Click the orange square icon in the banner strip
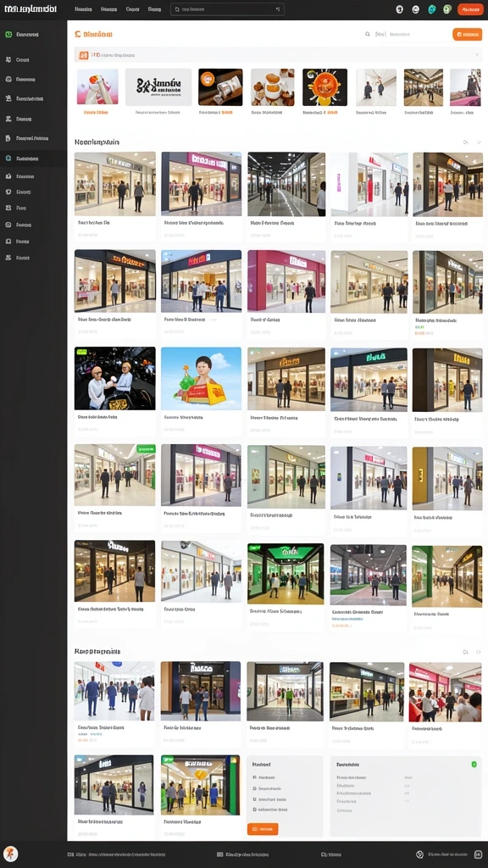 click(84, 55)
